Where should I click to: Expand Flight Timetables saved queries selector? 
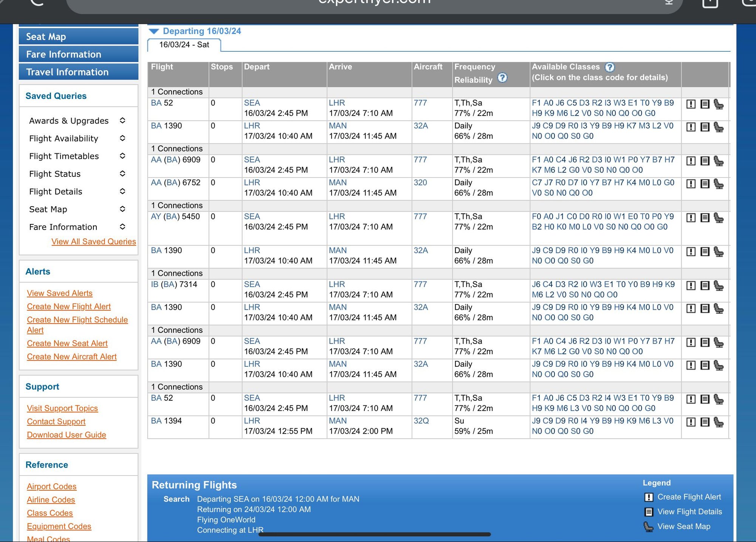(122, 156)
